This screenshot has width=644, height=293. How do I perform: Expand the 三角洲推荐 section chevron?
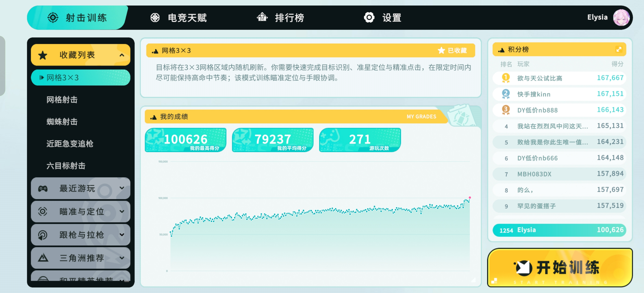tap(122, 258)
